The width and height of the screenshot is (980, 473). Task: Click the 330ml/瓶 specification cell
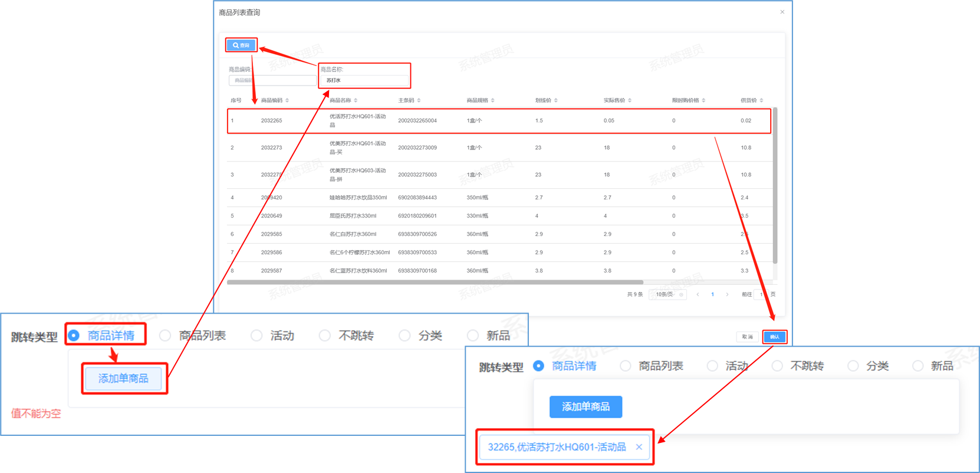[x=478, y=216]
